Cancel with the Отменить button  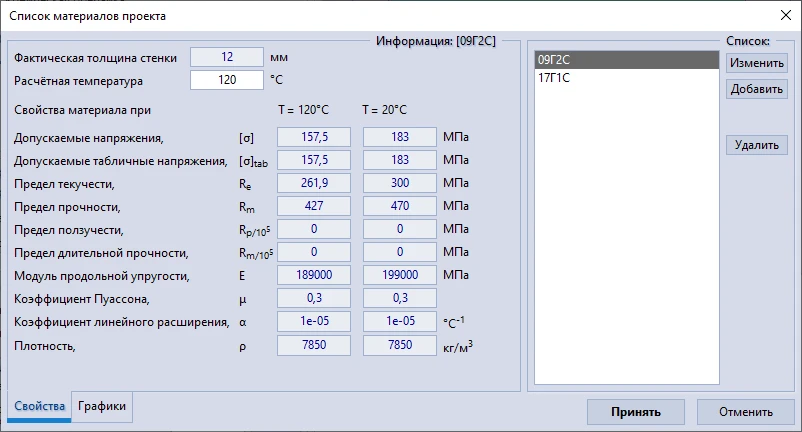(x=745, y=411)
